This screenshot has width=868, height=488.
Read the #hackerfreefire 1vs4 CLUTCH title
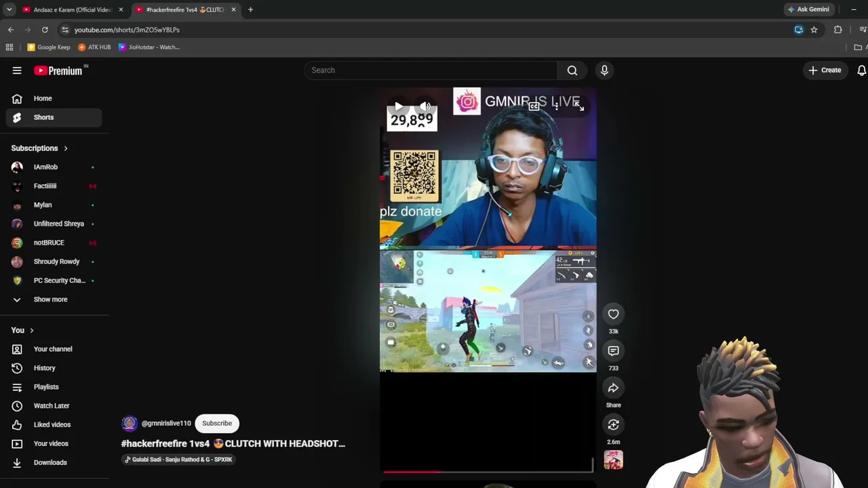pyautogui.click(x=233, y=444)
